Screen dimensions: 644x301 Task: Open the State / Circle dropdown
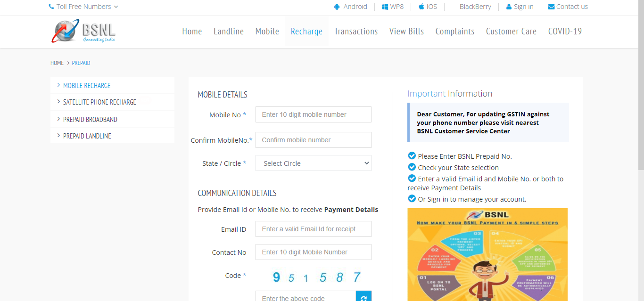pos(313,163)
